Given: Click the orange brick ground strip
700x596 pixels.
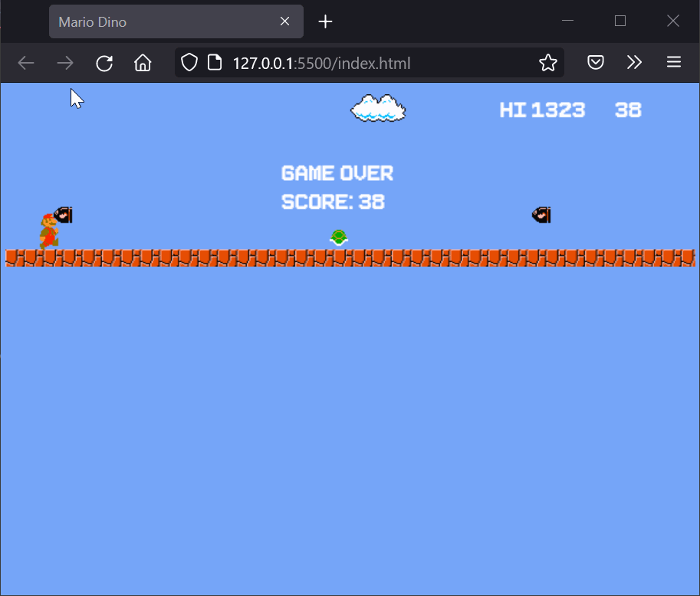Looking at the screenshot, I should (x=350, y=258).
